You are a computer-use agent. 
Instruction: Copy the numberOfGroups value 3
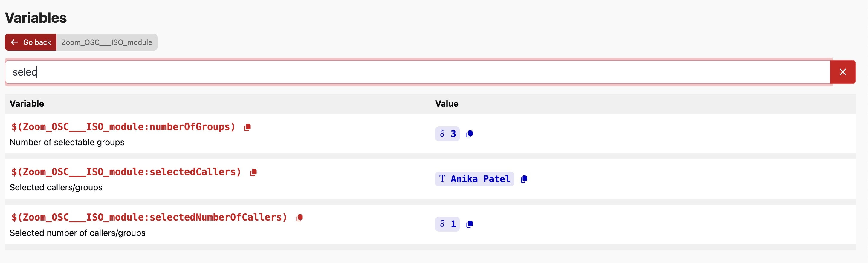[469, 134]
